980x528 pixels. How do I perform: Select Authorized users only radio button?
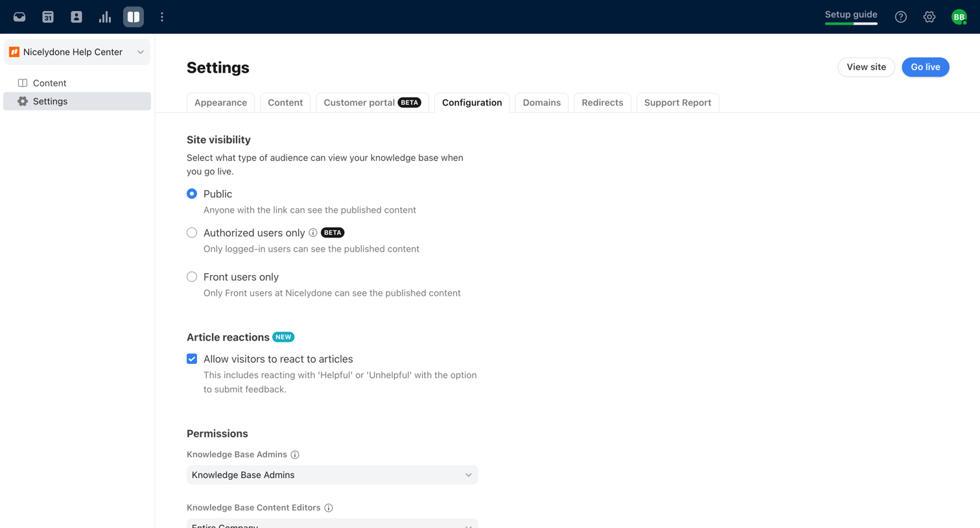click(x=192, y=233)
